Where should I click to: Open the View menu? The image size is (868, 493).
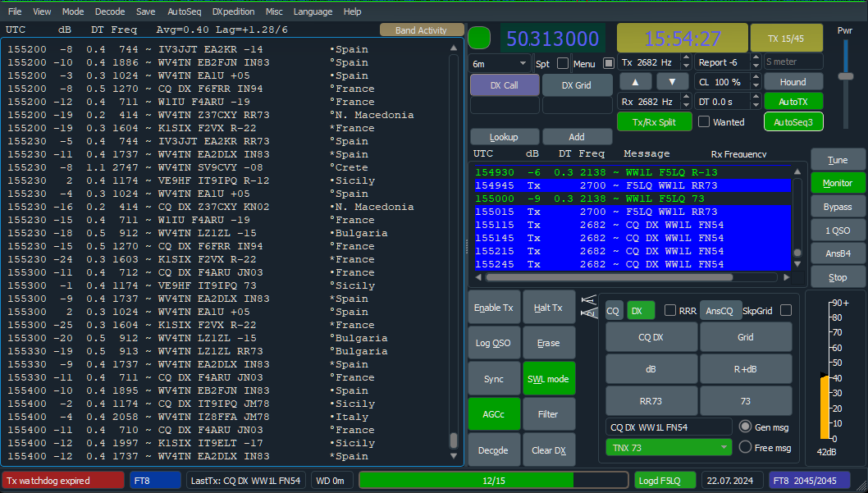click(42, 11)
